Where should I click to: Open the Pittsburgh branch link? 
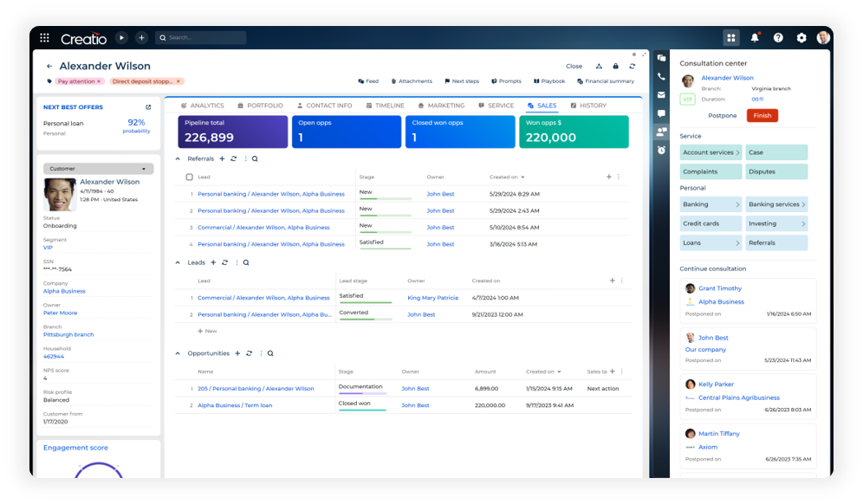68,334
